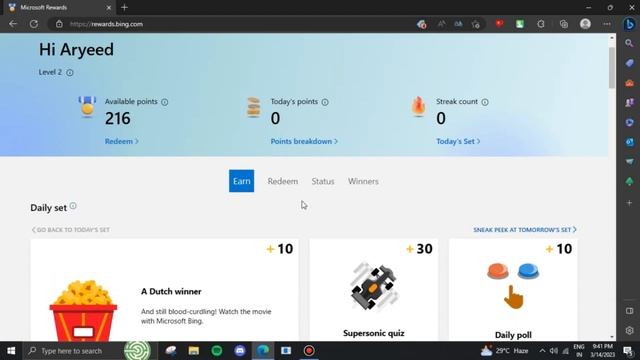The image size is (640, 360).
Task: Open Spotify from the taskbar
Action: click(217, 351)
